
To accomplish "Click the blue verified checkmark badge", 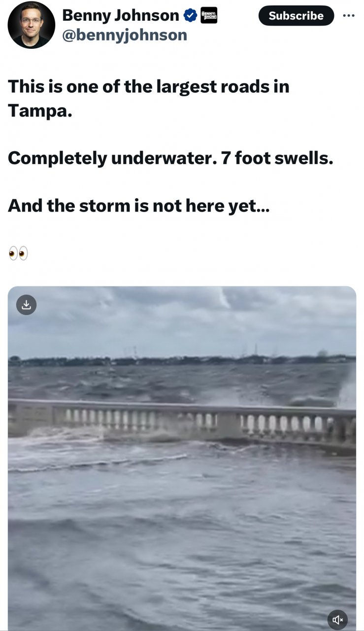I will click(190, 16).
